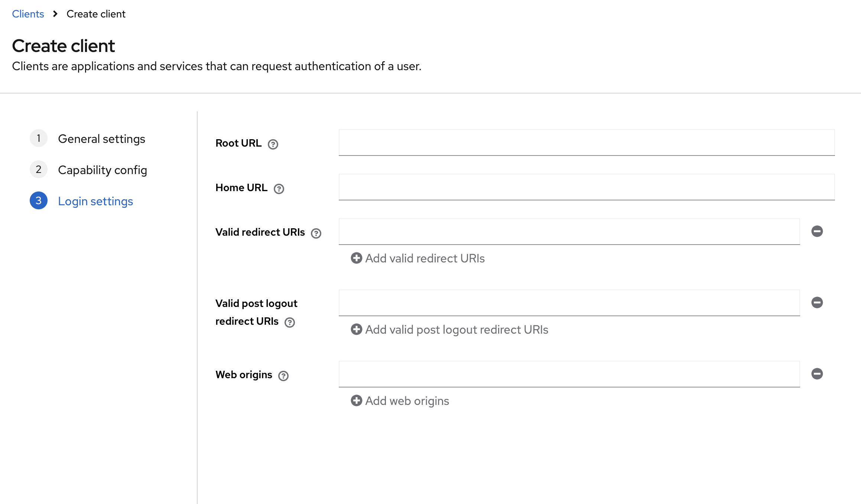This screenshot has width=861, height=504.
Task: Remove the post logout redirect URI row
Action: [817, 302]
